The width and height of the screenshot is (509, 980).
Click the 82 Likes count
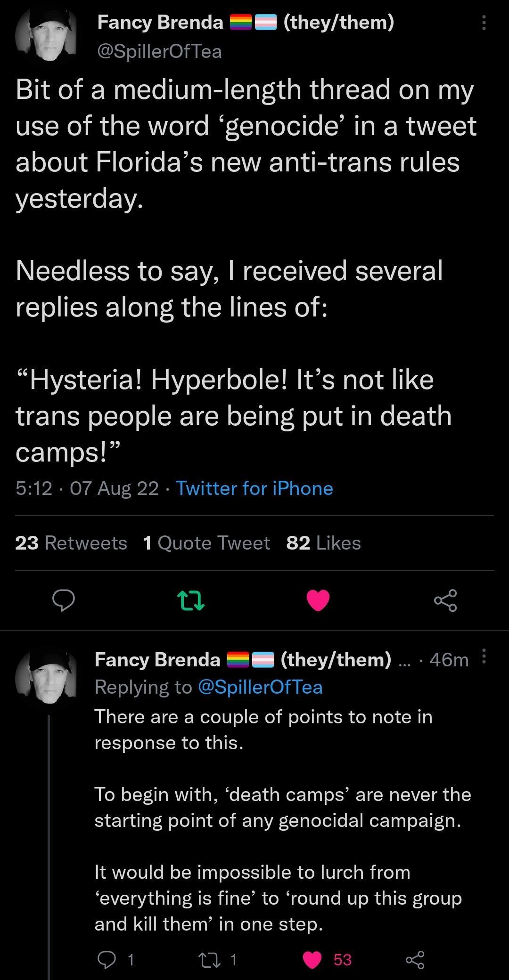324,543
